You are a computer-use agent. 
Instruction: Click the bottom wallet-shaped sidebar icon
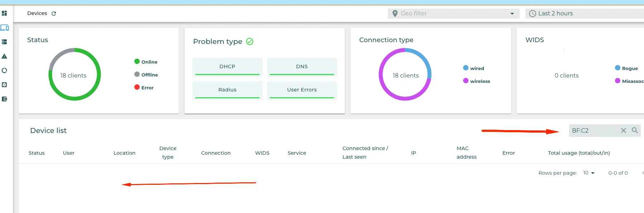click(4, 99)
